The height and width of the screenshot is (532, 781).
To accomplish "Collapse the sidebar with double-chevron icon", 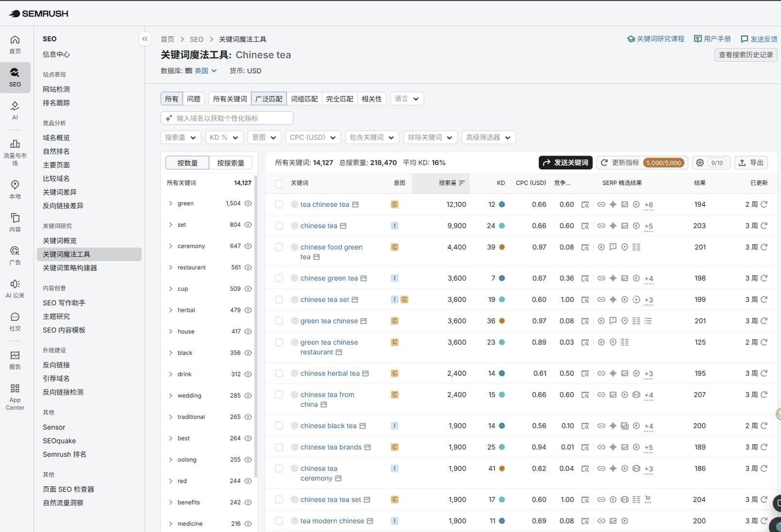I will (x=145, y=39).
